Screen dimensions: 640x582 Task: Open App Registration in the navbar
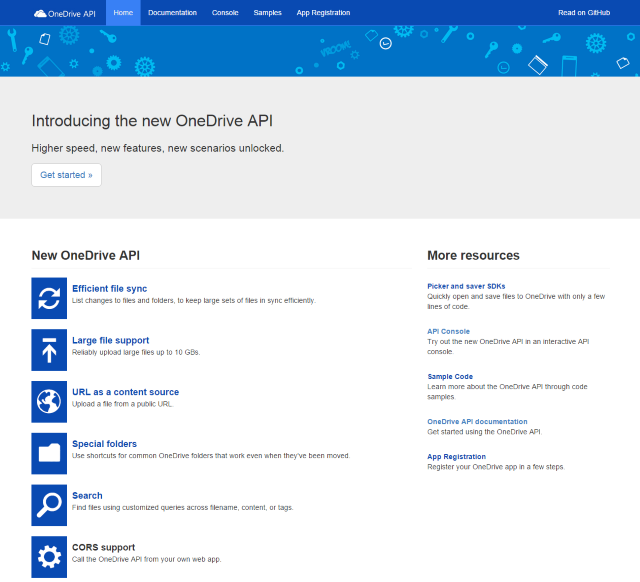[323, 13]
